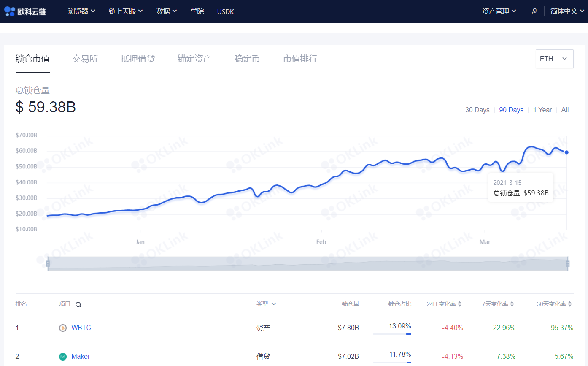The image size is (588, 366).
Task: Open the 数据 menu in the navigation
Action: click(x=166, y=11)
